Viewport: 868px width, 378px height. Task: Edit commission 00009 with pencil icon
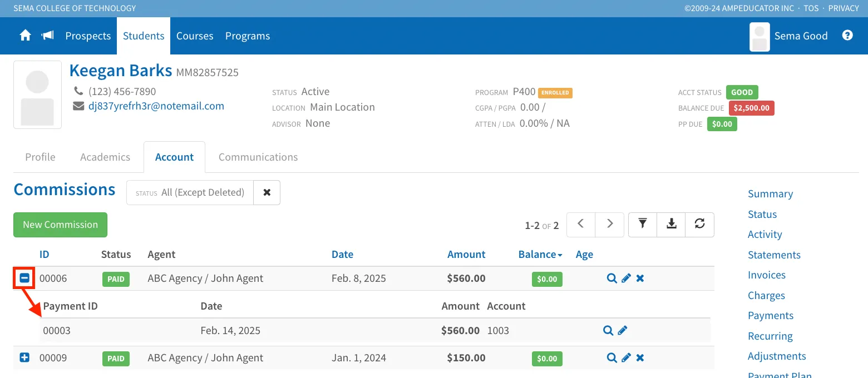626,358
